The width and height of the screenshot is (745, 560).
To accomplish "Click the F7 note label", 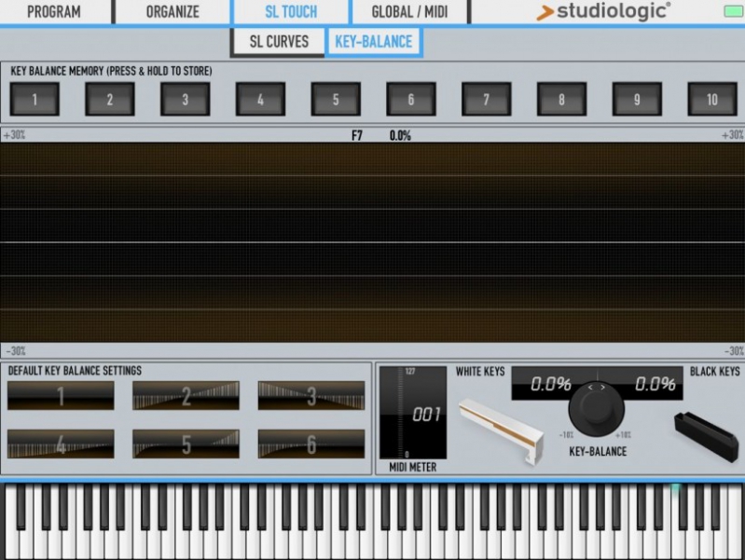I will click(357, 136).
